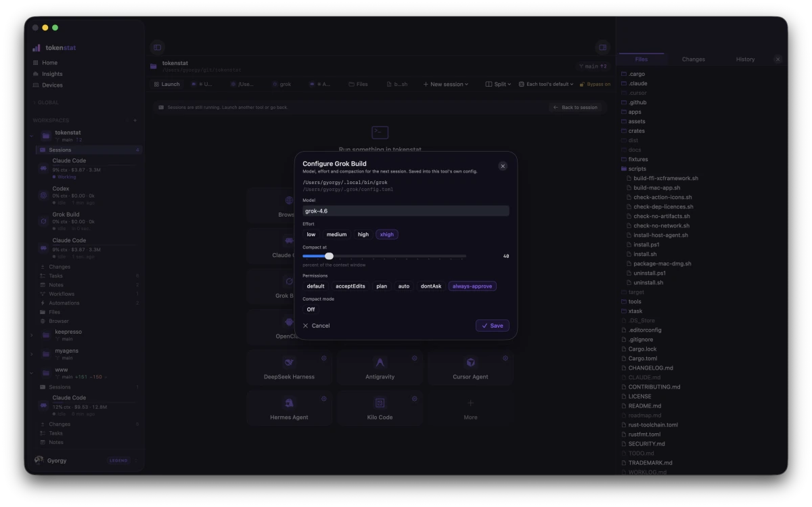
Task: Switch to the Launch tab
Action: 167,84
